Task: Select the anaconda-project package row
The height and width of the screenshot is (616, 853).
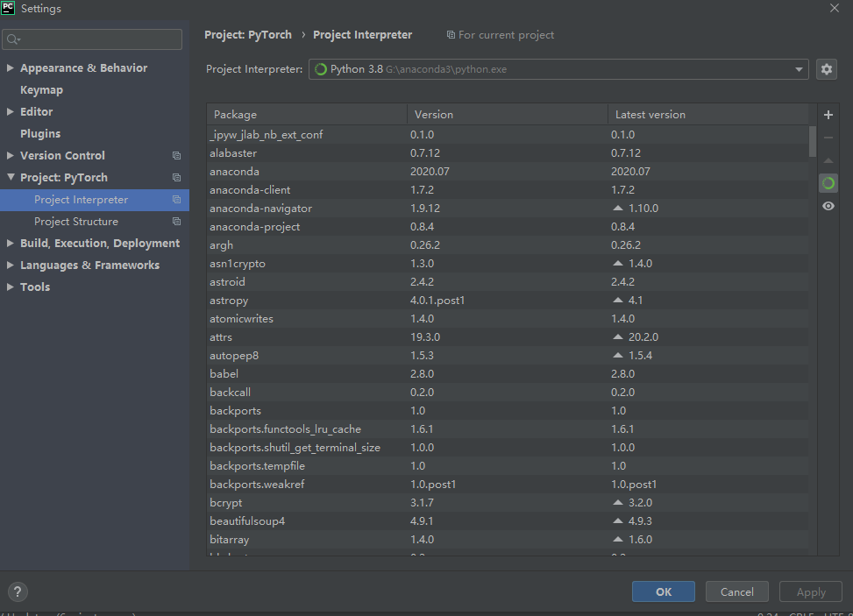Action: [508, 227]
